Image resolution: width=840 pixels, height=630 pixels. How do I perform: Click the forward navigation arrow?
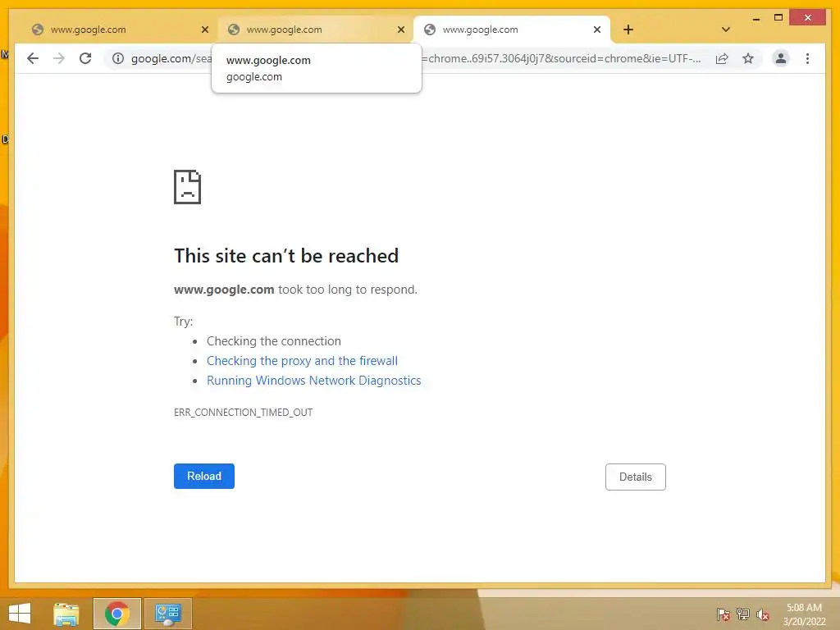pyautogui.click(x=59, y=58)
